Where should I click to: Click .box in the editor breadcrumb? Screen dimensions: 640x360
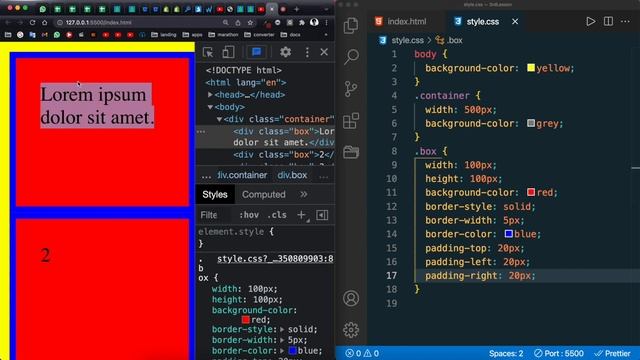click(x=454, y=40)
